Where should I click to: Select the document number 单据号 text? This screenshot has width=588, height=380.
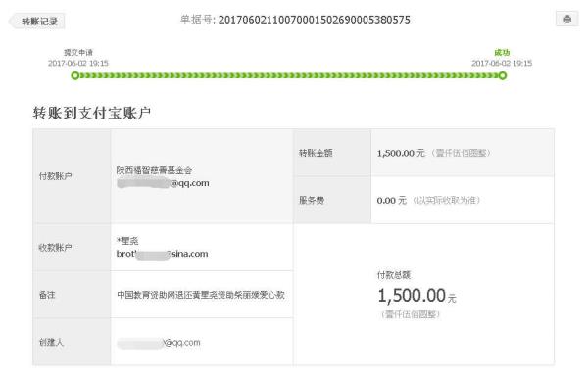295,20
